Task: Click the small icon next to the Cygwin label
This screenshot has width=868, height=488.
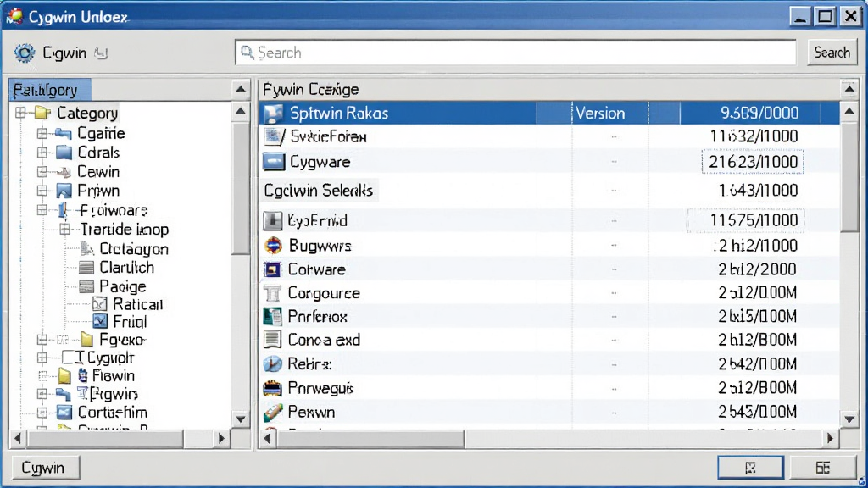Action: (x=101, y=53)
